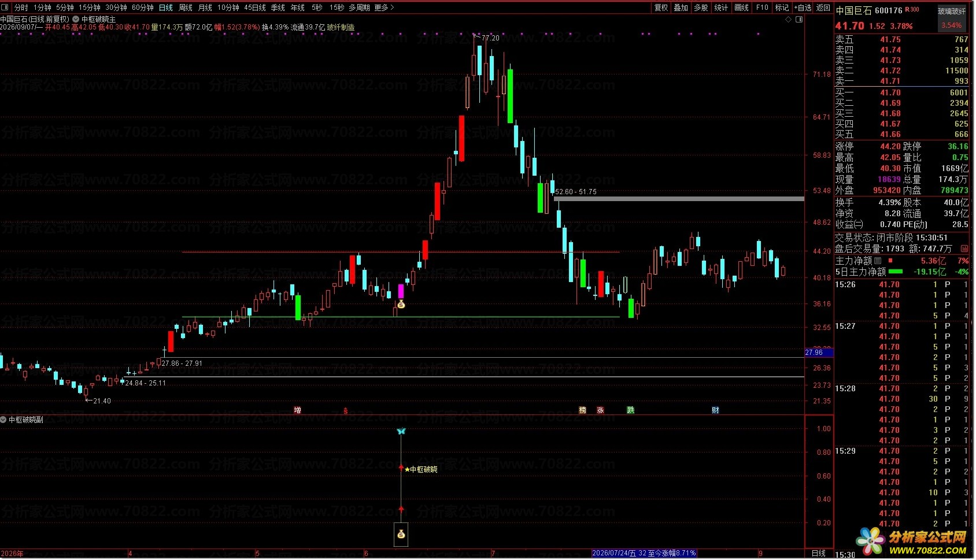
Task: Open the 玻璃玻纤 sector tile
Action: point(952,18)
